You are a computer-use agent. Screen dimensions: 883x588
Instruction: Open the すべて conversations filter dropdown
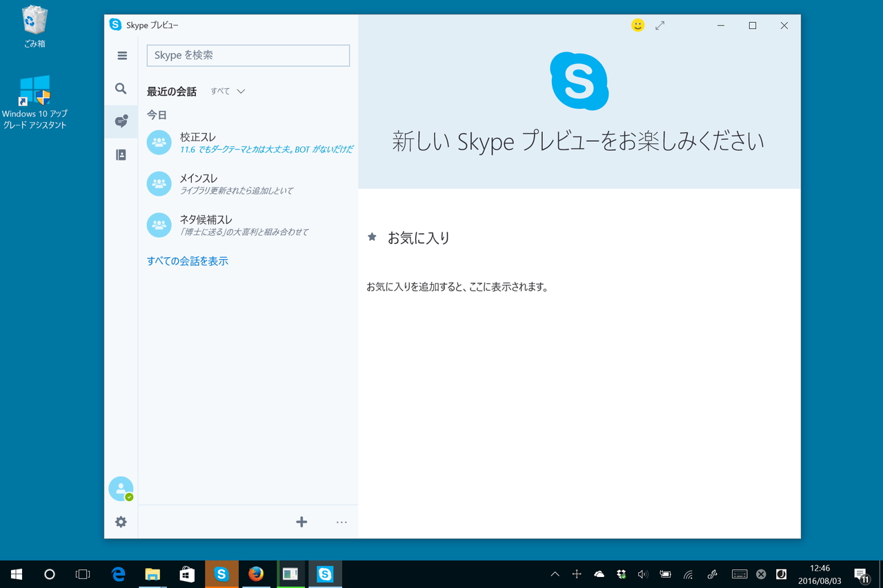(226, 90)
